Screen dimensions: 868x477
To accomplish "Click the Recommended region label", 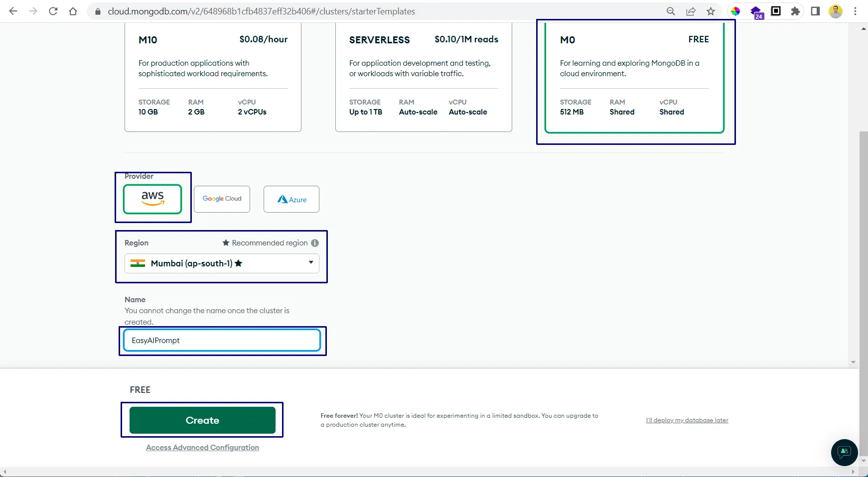I will pos(270,243).
